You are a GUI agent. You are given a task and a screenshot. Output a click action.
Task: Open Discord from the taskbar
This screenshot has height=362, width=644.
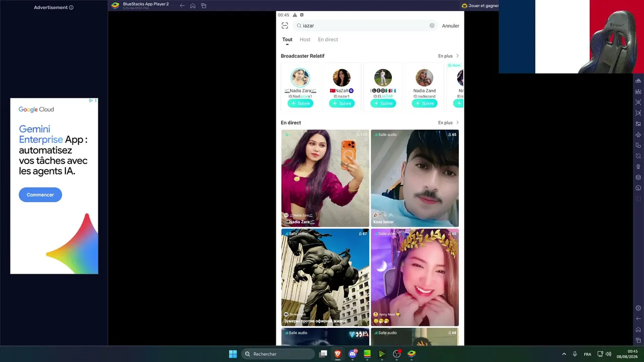pos(353,354)
